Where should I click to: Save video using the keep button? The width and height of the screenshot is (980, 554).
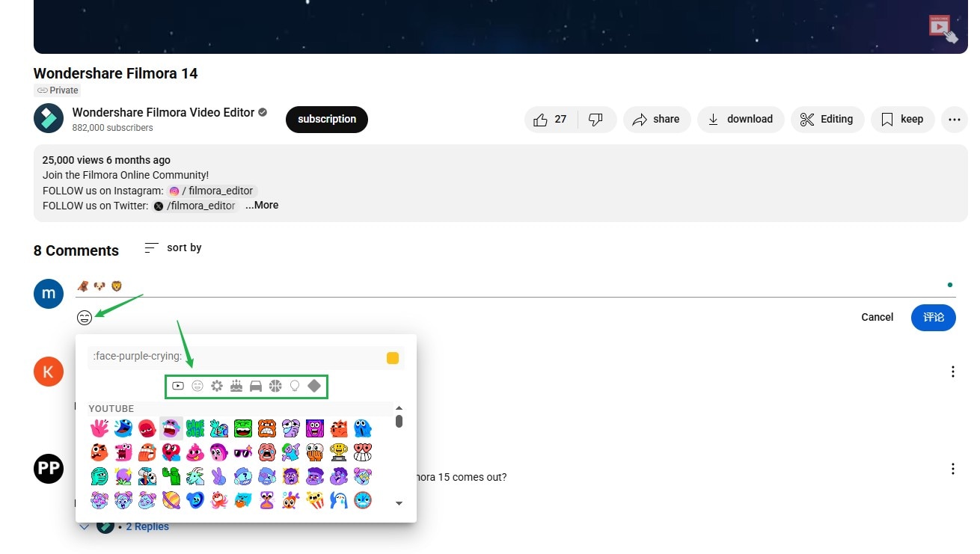(903, 120)
